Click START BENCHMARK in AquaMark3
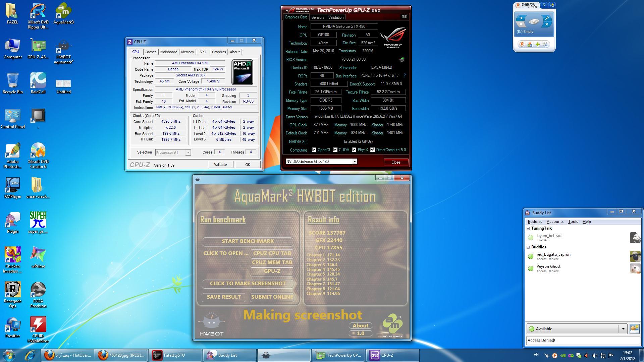 pos(248,241)
